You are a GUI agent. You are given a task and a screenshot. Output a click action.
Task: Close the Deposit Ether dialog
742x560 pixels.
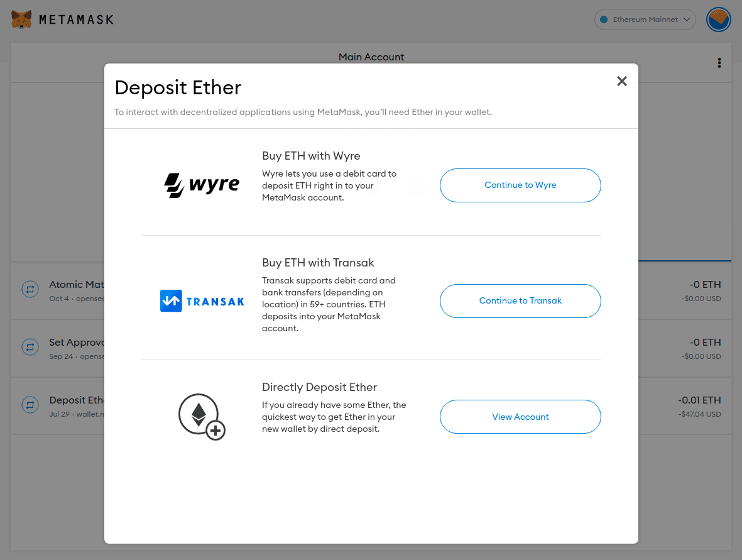point(621,81)
